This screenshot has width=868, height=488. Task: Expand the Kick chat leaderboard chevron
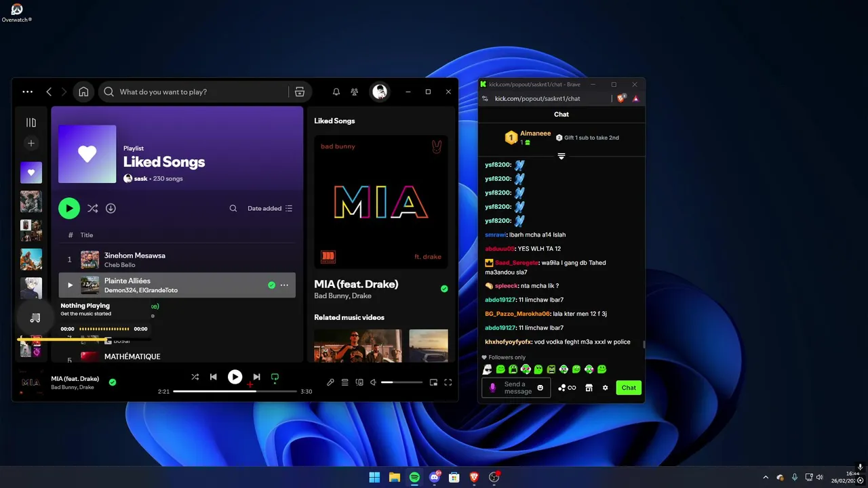coord(561,157)
